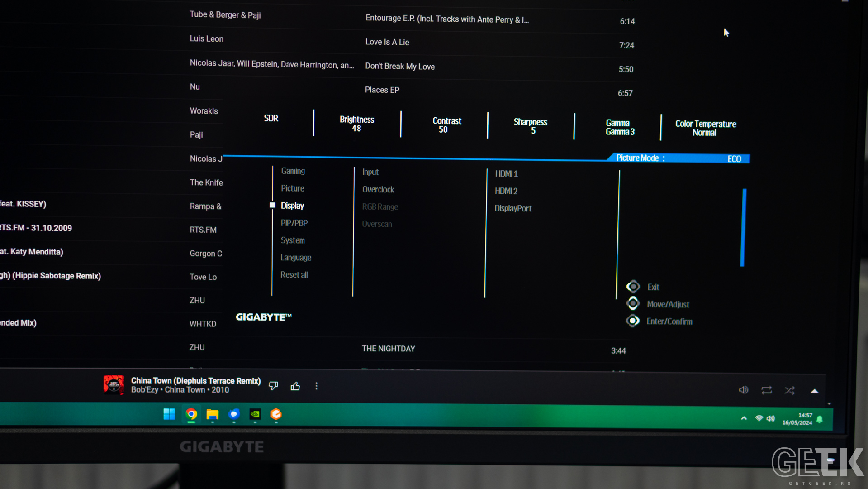Click the artist name Nu
The height and width of the screenshot is (489, 868).
[x=195, y=87]
